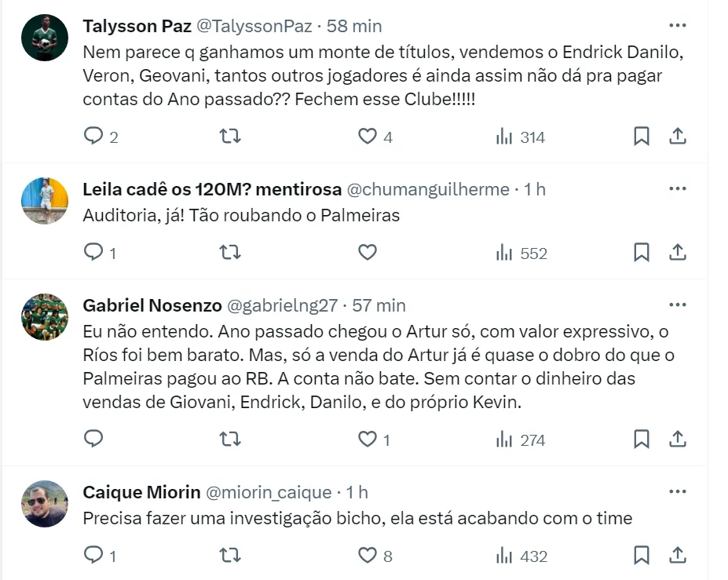View analytics of tweet with 552 views
Viewport: 728px width, 580px height.
(x=521, y=253)
